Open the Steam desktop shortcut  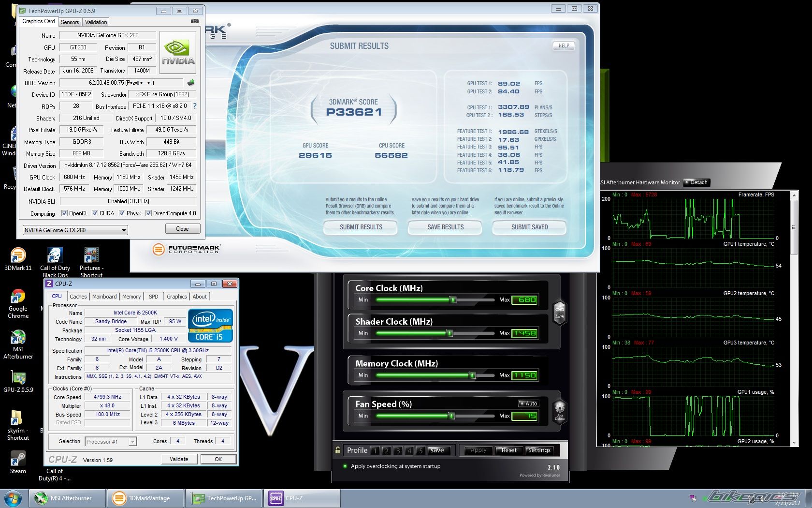[x=18, y=462]
